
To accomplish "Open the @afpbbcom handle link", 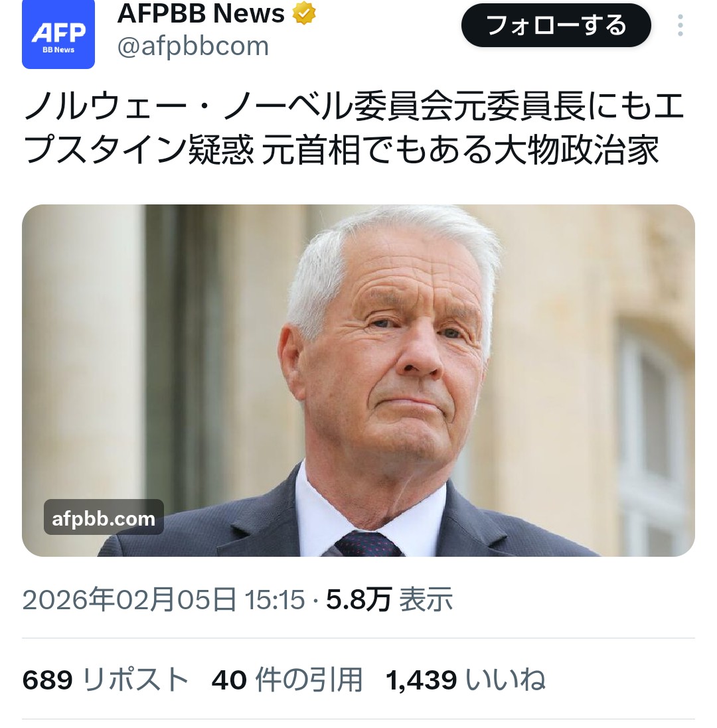I will click(193, 46).
